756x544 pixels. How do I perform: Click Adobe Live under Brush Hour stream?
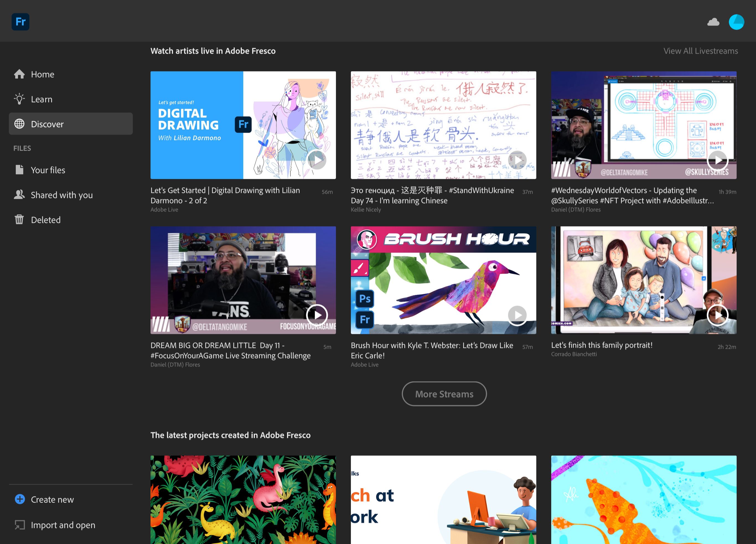pos(365,365)
